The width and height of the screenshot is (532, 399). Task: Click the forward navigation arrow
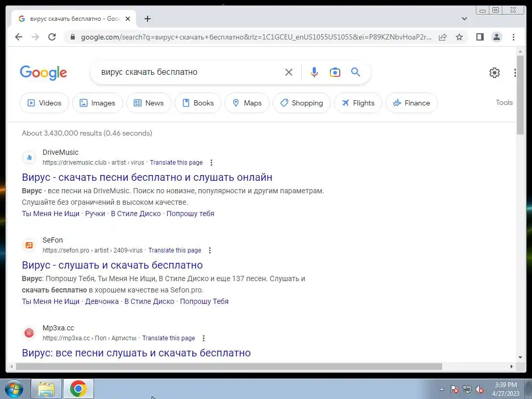(35, 37)
